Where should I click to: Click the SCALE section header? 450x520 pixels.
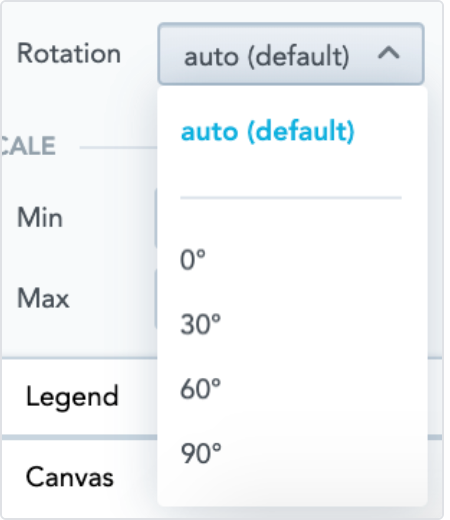28,146
